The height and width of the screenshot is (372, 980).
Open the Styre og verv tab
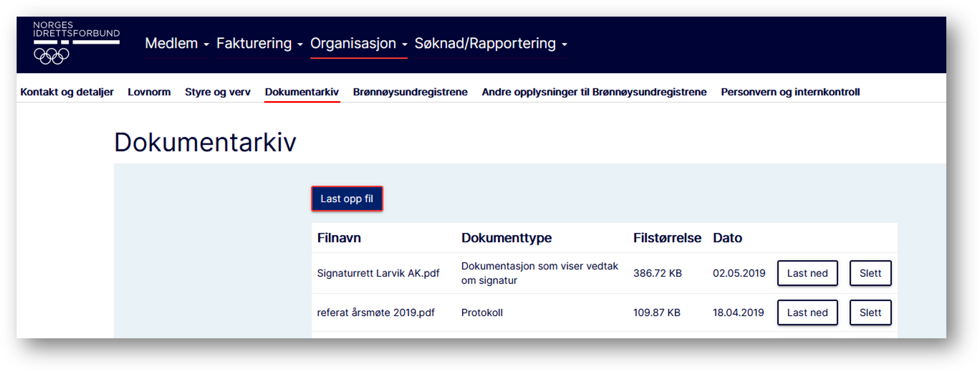(x=218, y=92)
